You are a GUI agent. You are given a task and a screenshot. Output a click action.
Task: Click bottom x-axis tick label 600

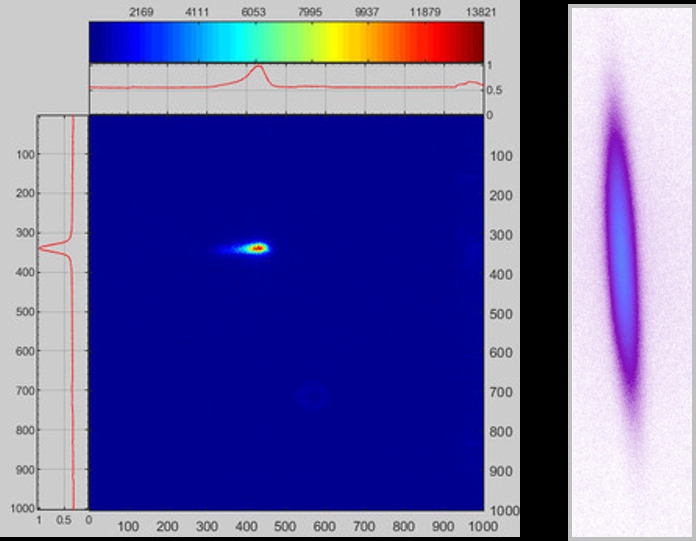(324, 527)
